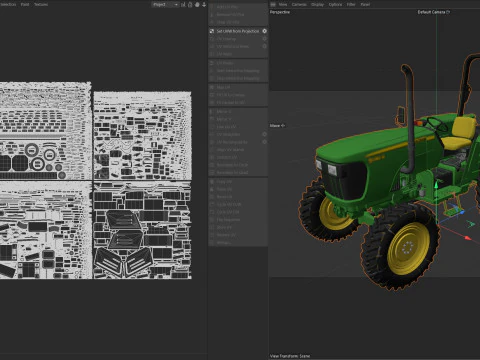Screen dimensions: 480x360
Task: Click the Restore UV command
Action: pos(238,235)
